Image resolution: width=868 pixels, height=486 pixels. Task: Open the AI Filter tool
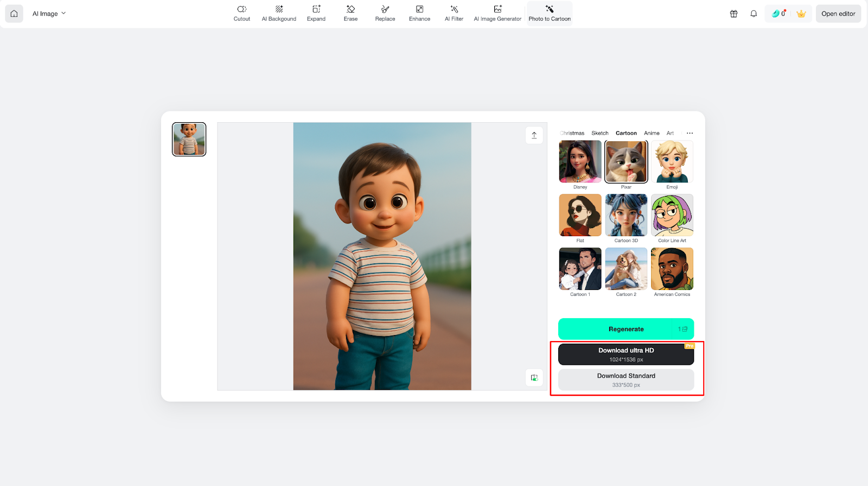(454, 14)
